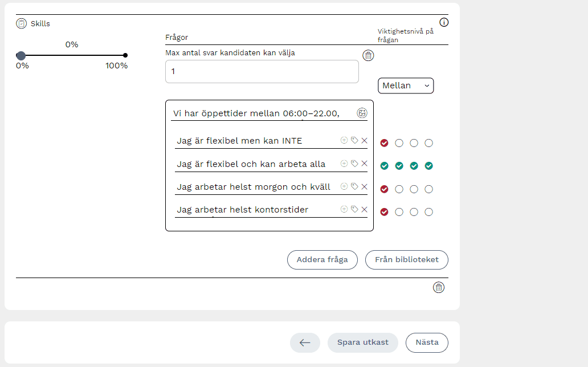
Task: Click plus icon on 'Jag arbetar helst morgon och kväll'
Action: [x=344, y=186]
